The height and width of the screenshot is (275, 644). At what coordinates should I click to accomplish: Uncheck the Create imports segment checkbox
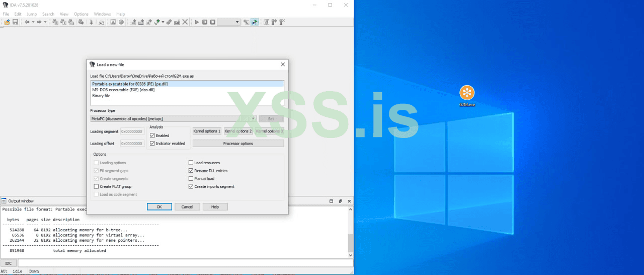[191, 186]
